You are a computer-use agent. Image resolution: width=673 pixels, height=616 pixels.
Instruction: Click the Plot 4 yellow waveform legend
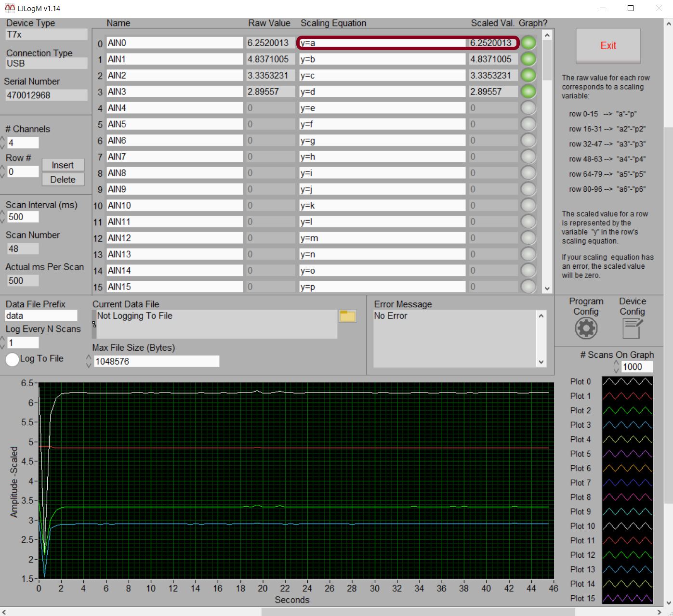(x=627, y=439)
